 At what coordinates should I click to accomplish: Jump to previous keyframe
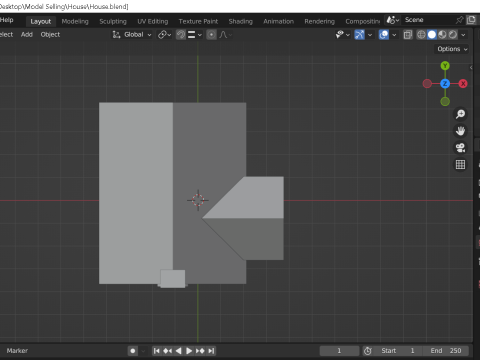click(167, 351)
